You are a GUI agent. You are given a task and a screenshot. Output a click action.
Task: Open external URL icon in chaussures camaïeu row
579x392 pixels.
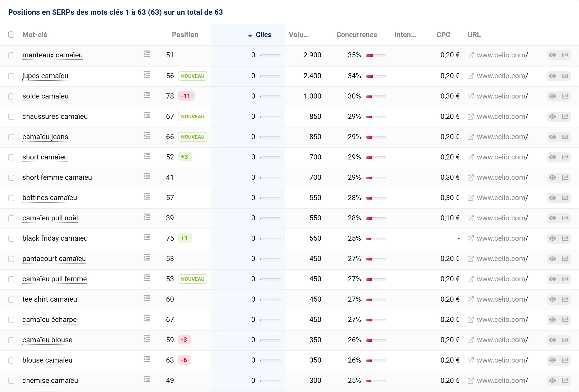point(470,117)
